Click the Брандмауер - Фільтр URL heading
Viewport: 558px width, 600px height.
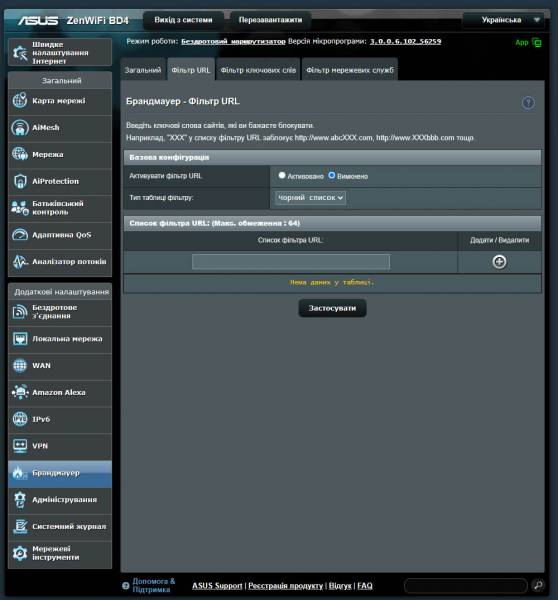pos(183,101)
